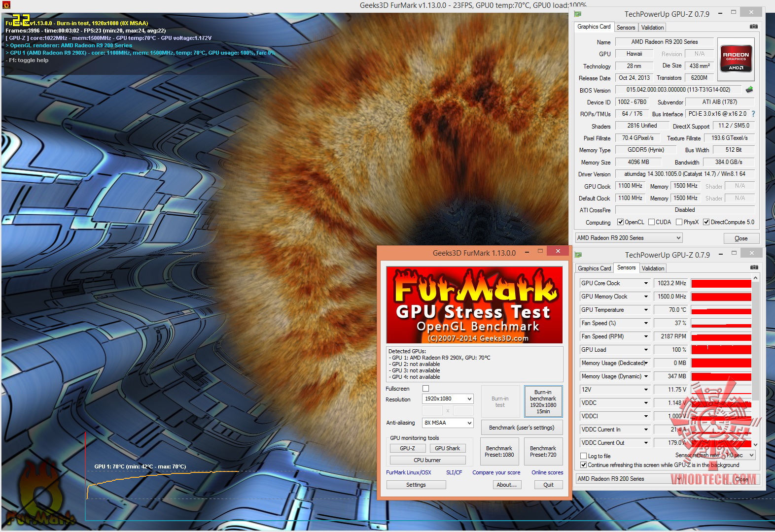Expand the Fan Speed (RPM) sensor dropdown
Viewport: 775px width, 532px height.
(x=646, y=336)
